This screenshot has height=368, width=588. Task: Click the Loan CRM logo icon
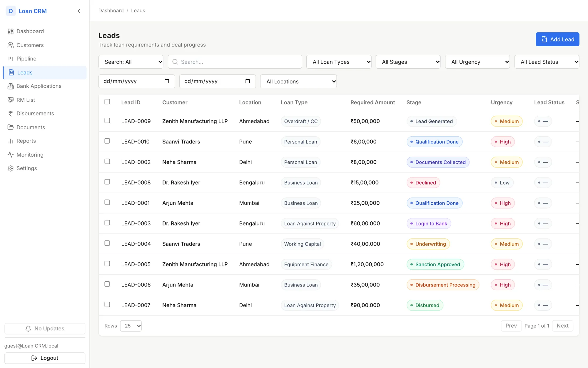coord(11,11)
